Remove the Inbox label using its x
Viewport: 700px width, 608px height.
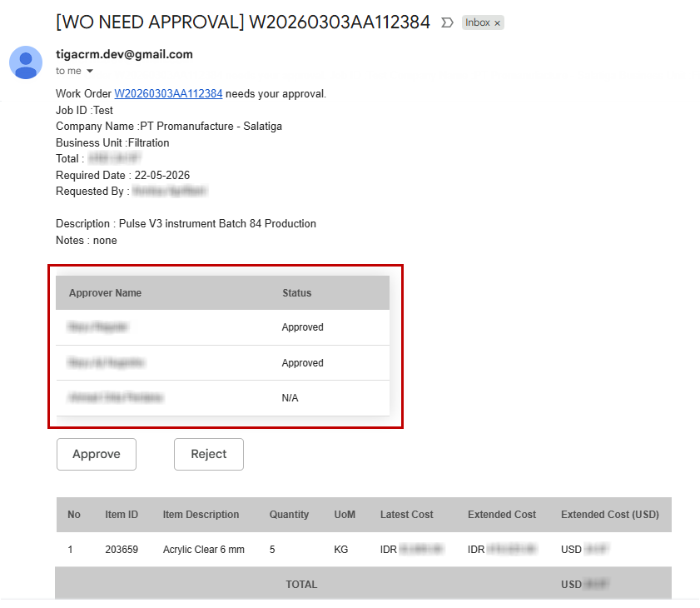[x=498, y=23]
